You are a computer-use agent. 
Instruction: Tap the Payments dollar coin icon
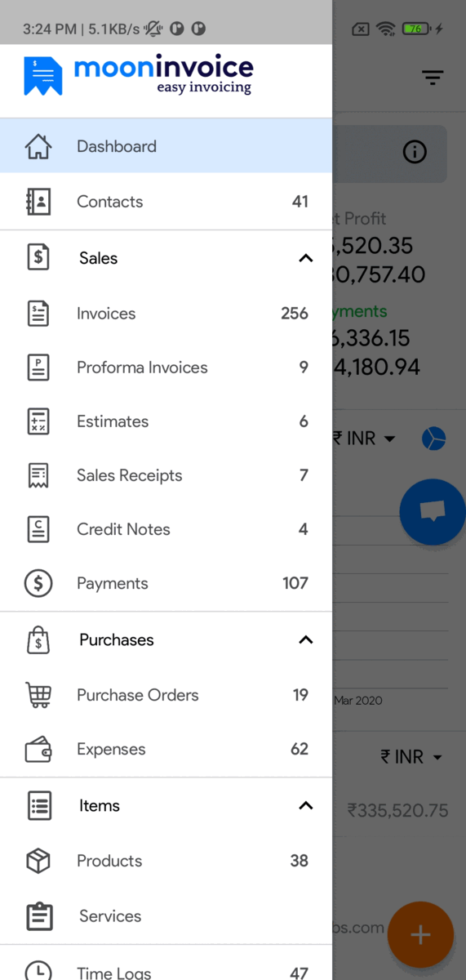coord(38,583)
